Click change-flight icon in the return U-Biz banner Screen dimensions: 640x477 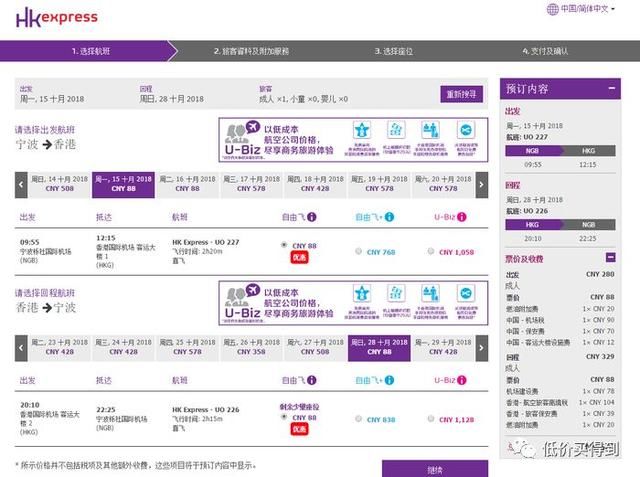465,293
